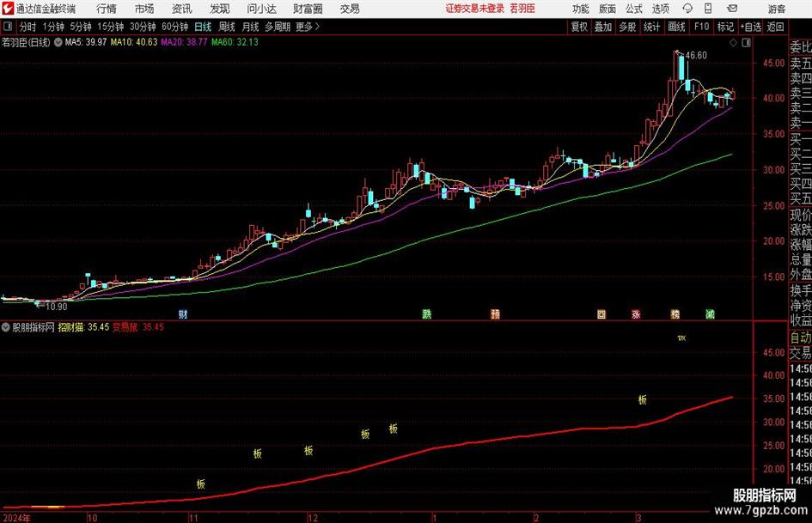The width and height of the screenshot is (812, 523).
Task: Open the 多周期 multi-period view
Action: point(278,27)
